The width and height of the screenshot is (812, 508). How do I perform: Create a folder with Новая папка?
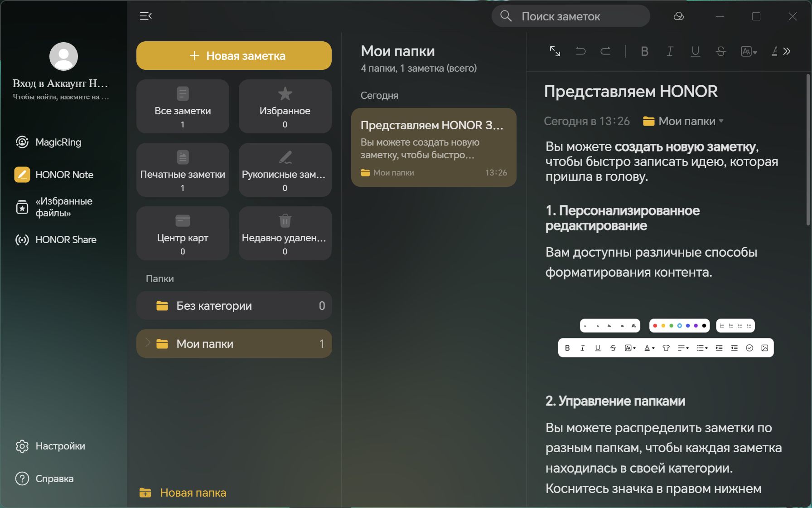pos(183,493)
